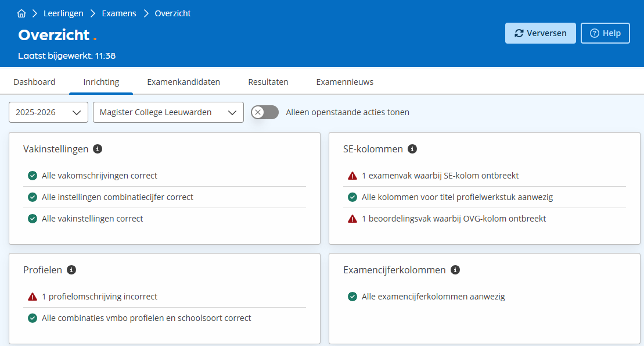Open info icon next to SE-kolommen
The image size is (644, 346).
(x=412, y=149)
